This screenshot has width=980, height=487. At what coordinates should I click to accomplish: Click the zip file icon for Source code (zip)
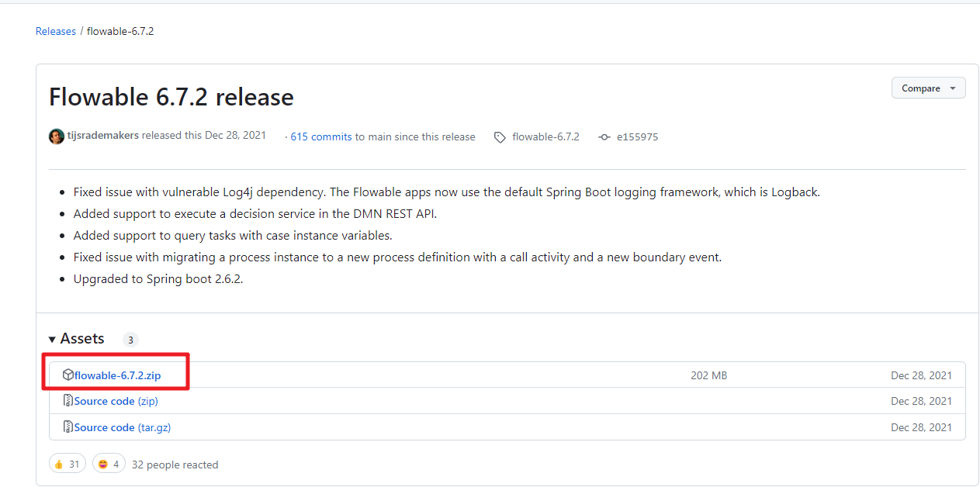pos(68,401)
